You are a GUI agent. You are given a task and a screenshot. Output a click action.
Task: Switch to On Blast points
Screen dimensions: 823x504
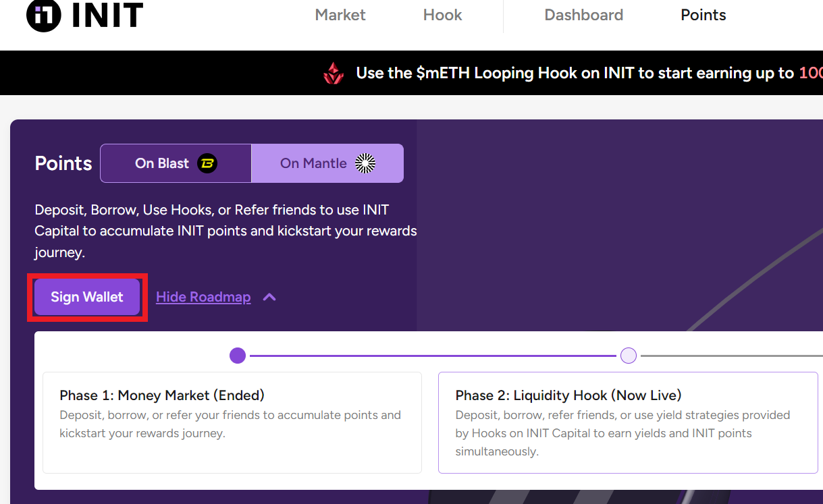[176, 163]
